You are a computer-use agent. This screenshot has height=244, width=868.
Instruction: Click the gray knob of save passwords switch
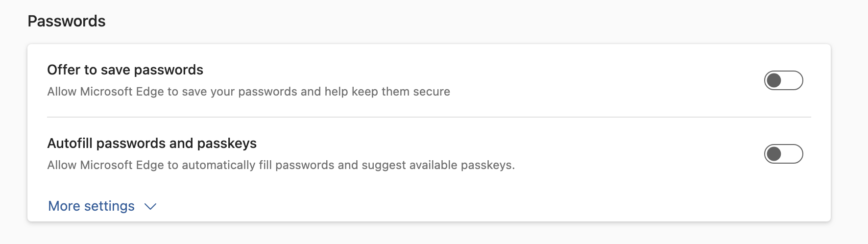[774, 80]
